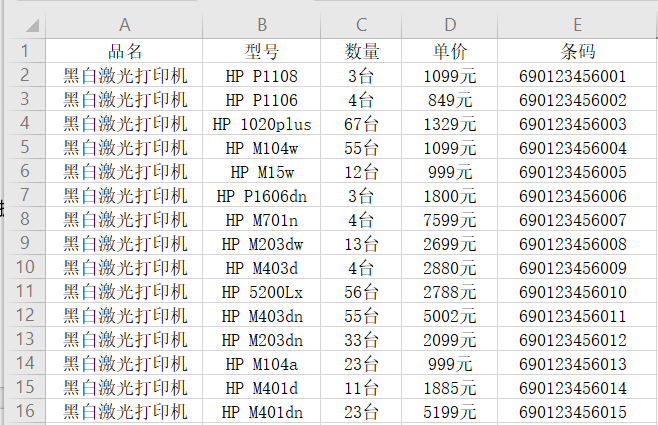Screen dimensions: 658x425
Task: Select column A header
Action: (x=125, y=25)
